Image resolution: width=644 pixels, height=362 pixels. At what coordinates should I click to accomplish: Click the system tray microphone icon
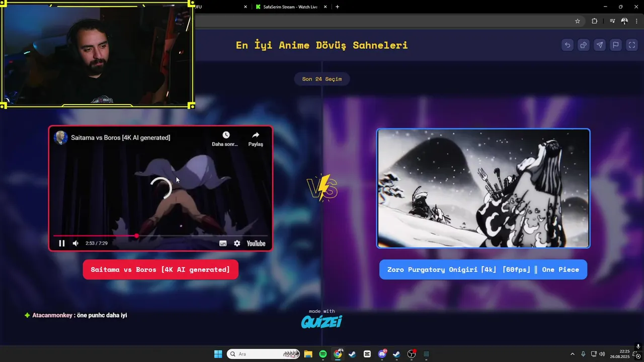(583, 354)
